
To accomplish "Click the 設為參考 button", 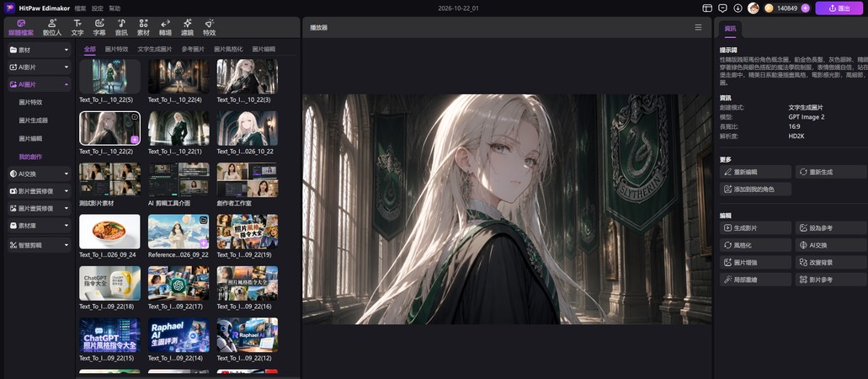I will point(831,227).
